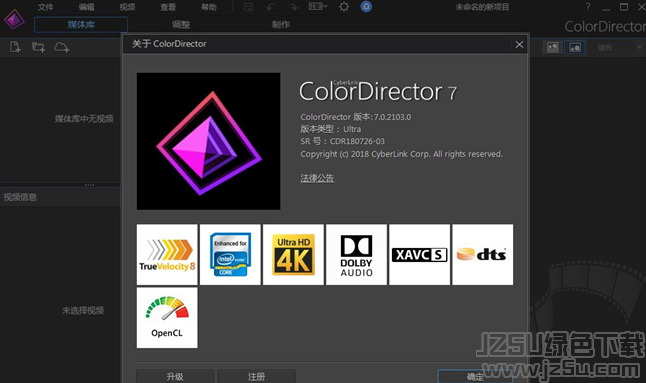The height and width of the screenshot is (383, 646).
Task: Open the cloud download icon
Action: point(62,47)
